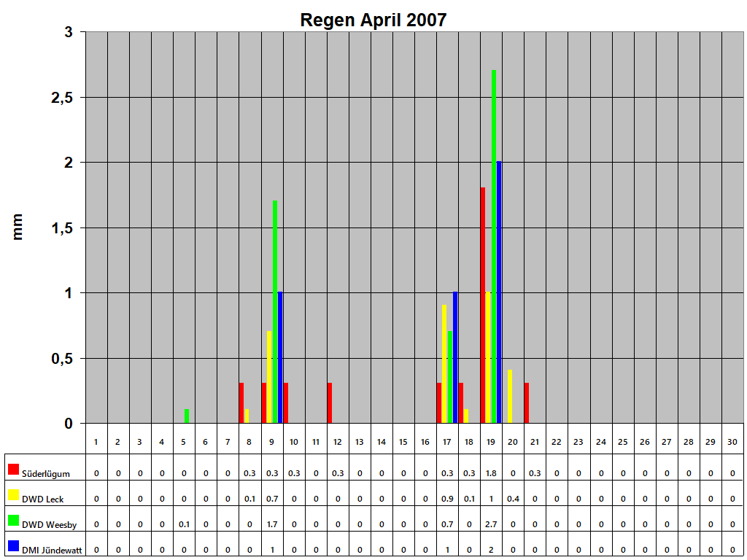The width and height of the screenshot is (747, 560).
Task: Click the small green 0.1 bar on day 5
Action: click(187, 416)
